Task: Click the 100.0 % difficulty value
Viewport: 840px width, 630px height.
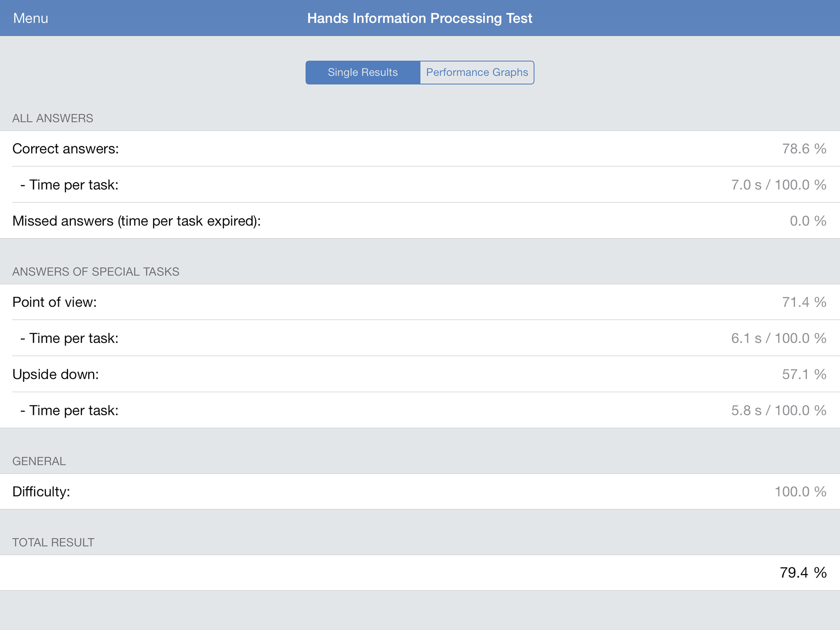Action: click(x=800, y=491)
